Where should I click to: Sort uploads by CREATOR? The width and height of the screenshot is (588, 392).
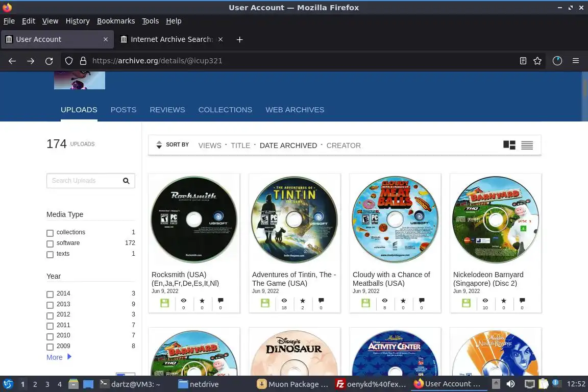[x=344, y=145]
